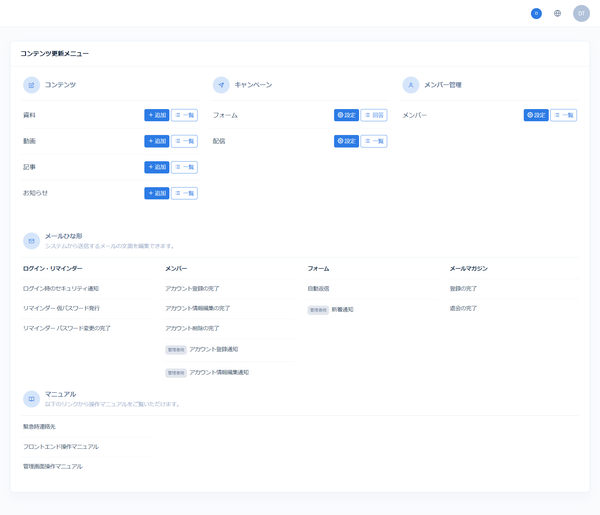Click the コンテンツ更新メニュー heading
600x515 pixels.
pos(54,54)
